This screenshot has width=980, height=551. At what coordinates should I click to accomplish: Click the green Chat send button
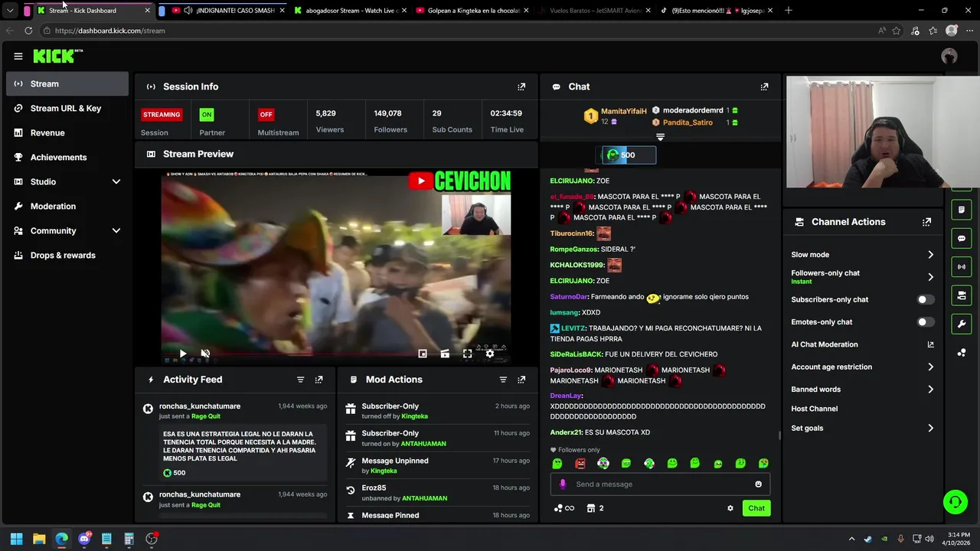[x=756, y=508]
